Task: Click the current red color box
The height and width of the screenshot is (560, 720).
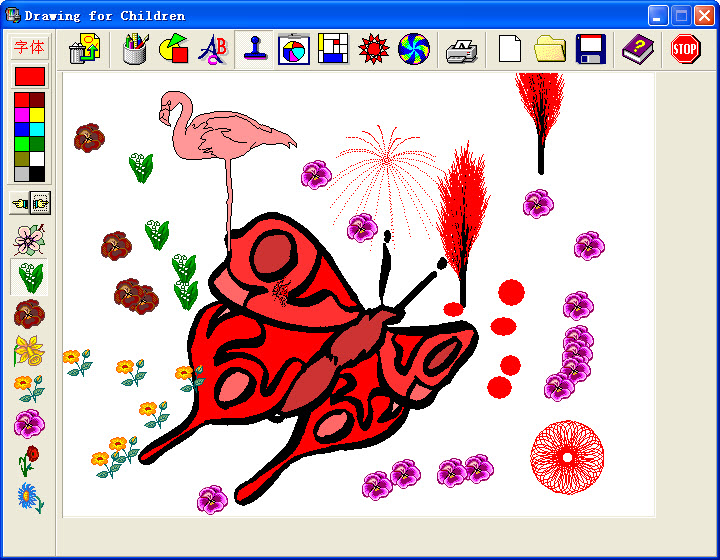Action: click(x=30, y=76)
